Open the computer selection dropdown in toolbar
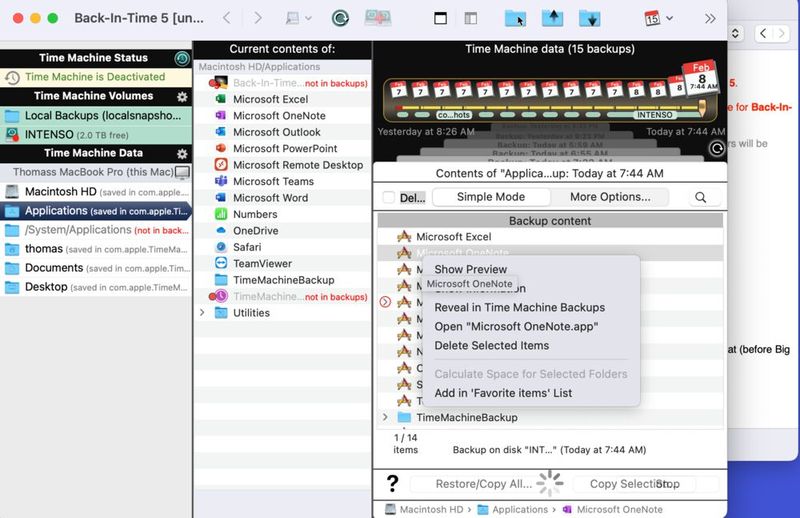This screenshot has height=518, width=800. click(x=298, y=18)
